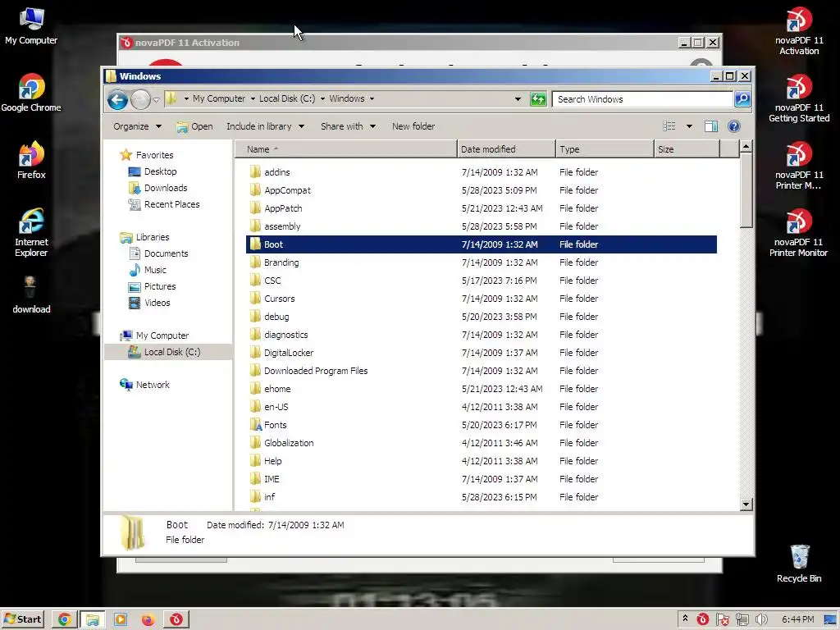The image size is (840, 630).
Task: Click the green Refresh button by address bar
Action: [538, 99]
